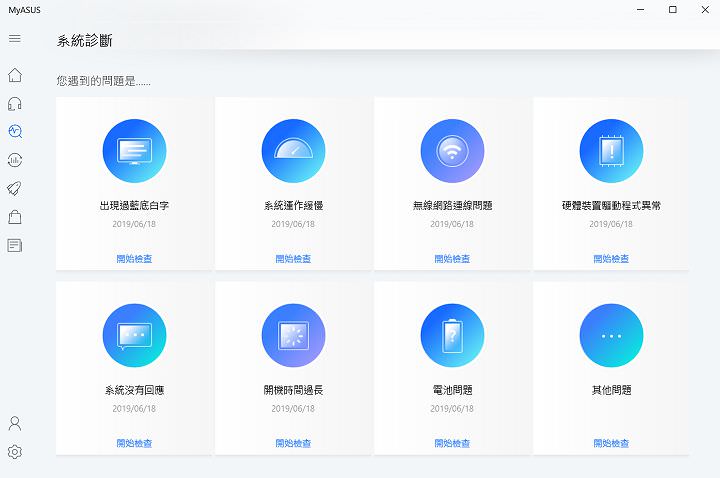720x478 pixels.
Task: Minimize the MyASUS window
Action: (x=641, y=9)
